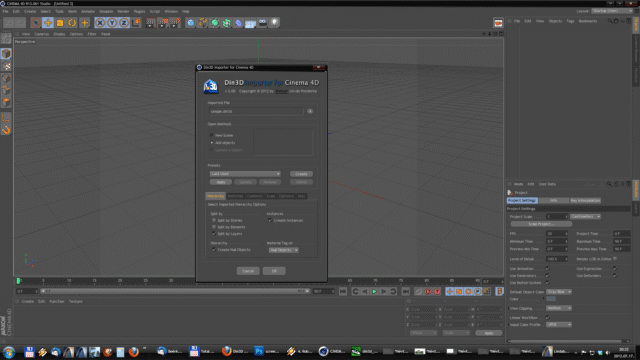The height and width of the screenshot is (360, 640).
Task: Add a Floor environment object
Action: coord(250,23)
